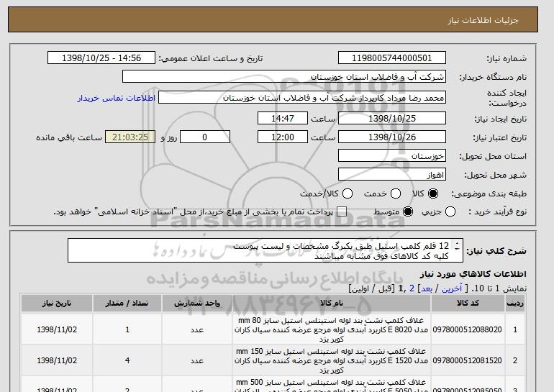Click remaining days field showing 0
The width and height of the screenshot is (554, 392).
click(205, 137)
